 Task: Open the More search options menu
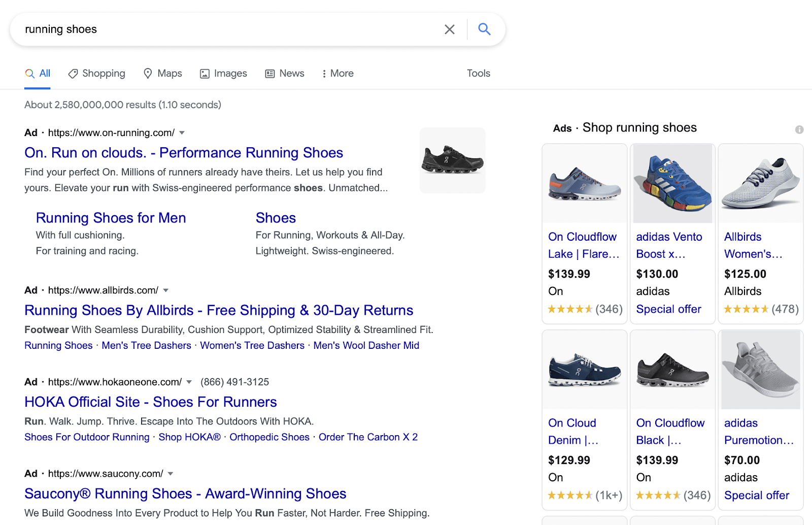pos(337,74)
